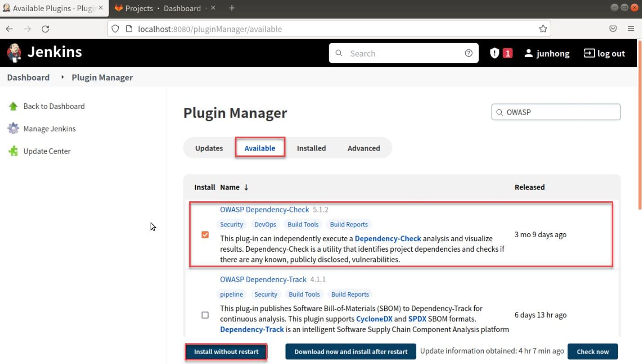Open the Firefox hamburger menu
This screenshot has height=364, width=642.
click(x=631, y=29)
